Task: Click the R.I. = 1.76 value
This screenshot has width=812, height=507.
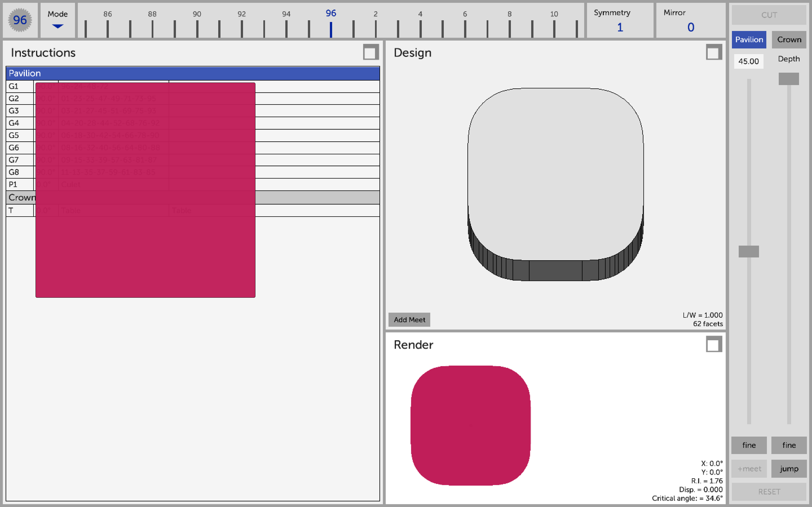Action: click(707, 481)
